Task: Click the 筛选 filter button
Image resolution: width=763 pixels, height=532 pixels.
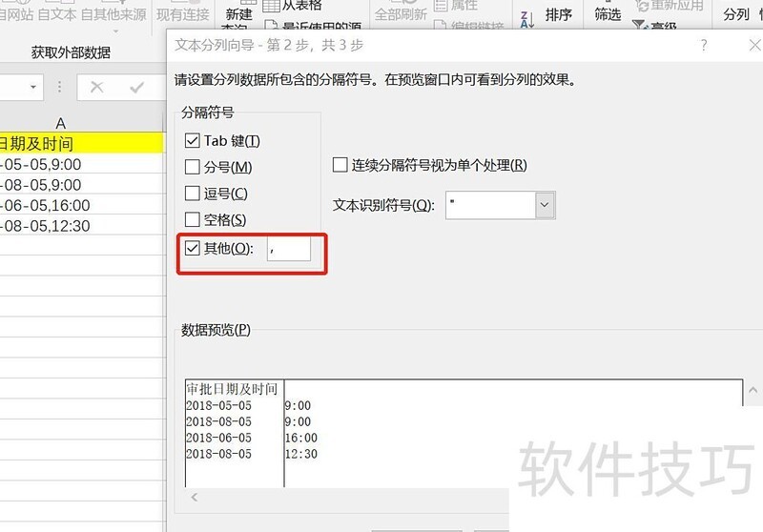Action: pos(608,14)
